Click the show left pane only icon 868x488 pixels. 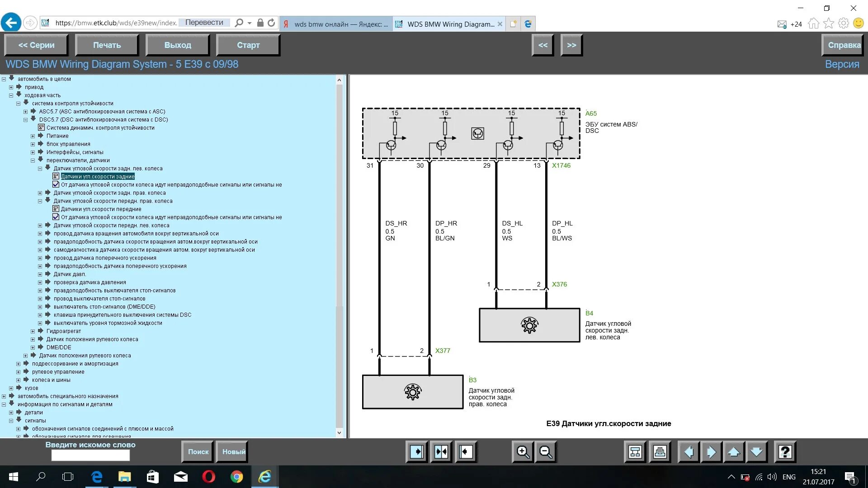tap(417, 452)
